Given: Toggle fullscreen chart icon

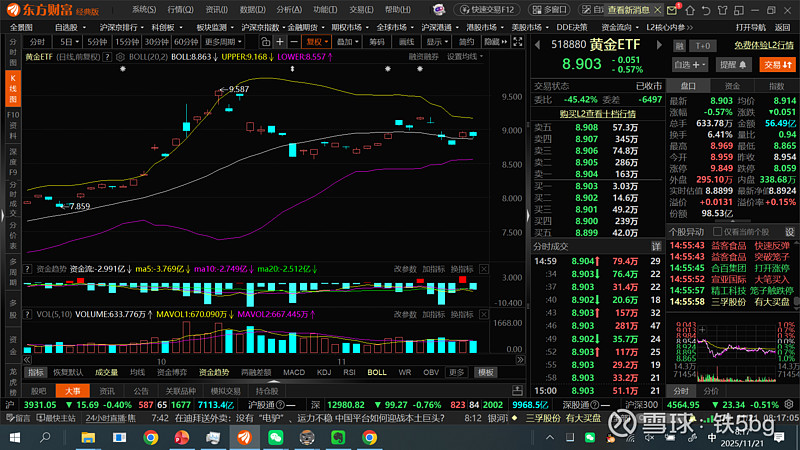Looking at the screenshot, I should 517,42.
